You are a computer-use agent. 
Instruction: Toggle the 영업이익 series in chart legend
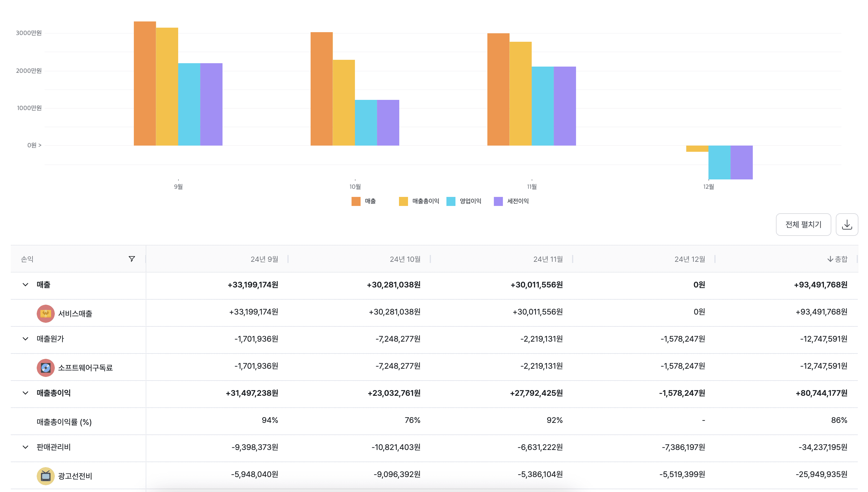[x=470, y=201]
